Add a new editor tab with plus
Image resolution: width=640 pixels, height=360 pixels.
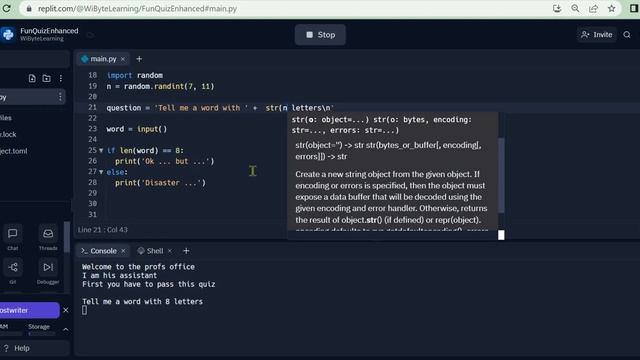point(139,59)
